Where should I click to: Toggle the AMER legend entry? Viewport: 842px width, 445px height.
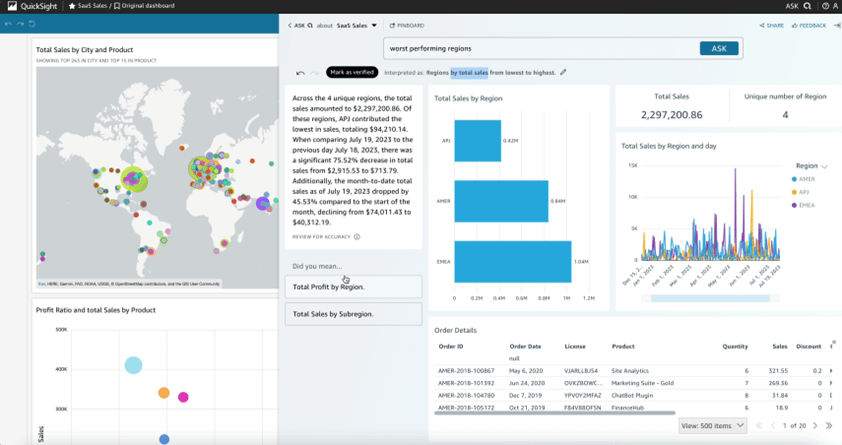pos(805,179)
